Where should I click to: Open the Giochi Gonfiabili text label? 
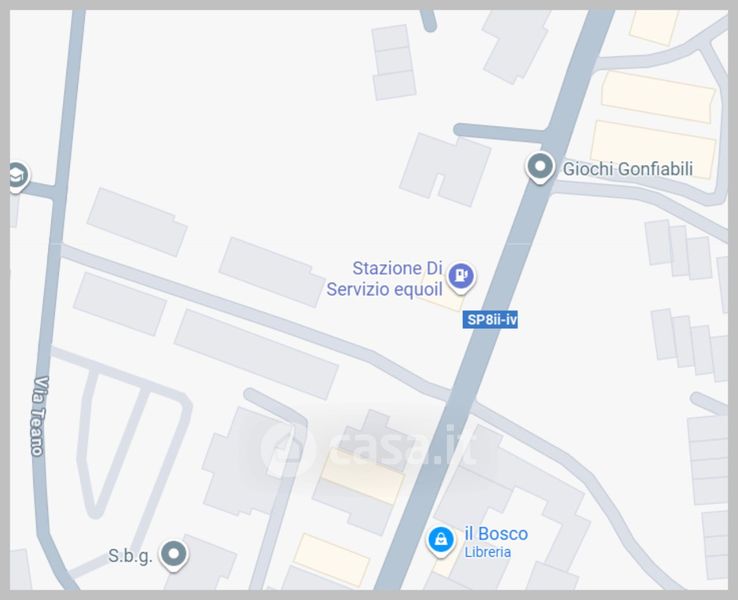[x=628, y=168]
